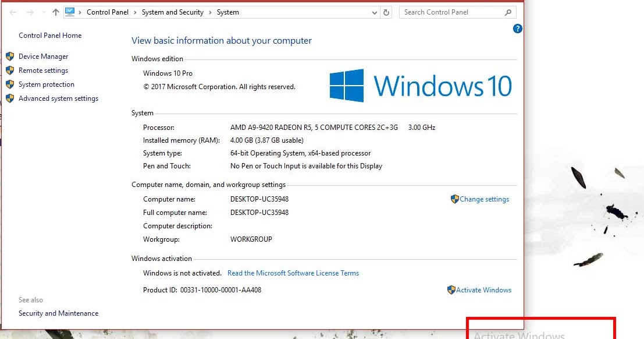This screenshot has height=339, width=644.
Task: Open recent locations dropdown arrow
Action: [x=44, y=12]
